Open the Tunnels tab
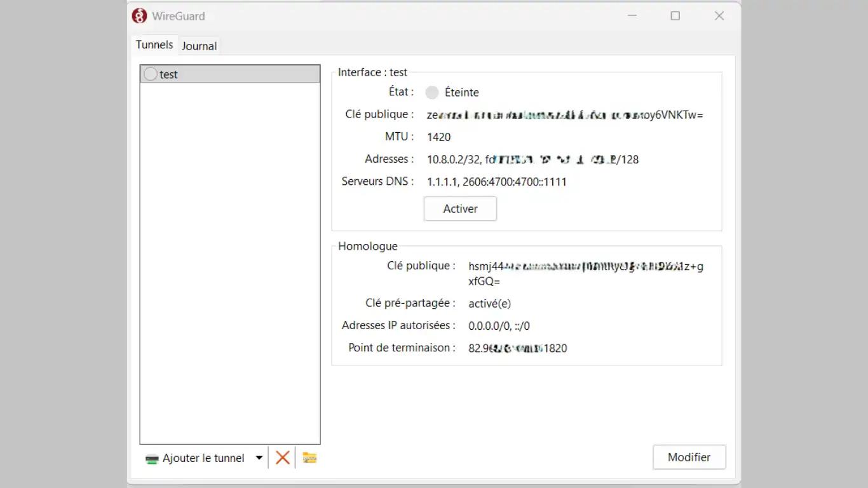The height and width of the screenshot is (488, 868). click(154, 45)
